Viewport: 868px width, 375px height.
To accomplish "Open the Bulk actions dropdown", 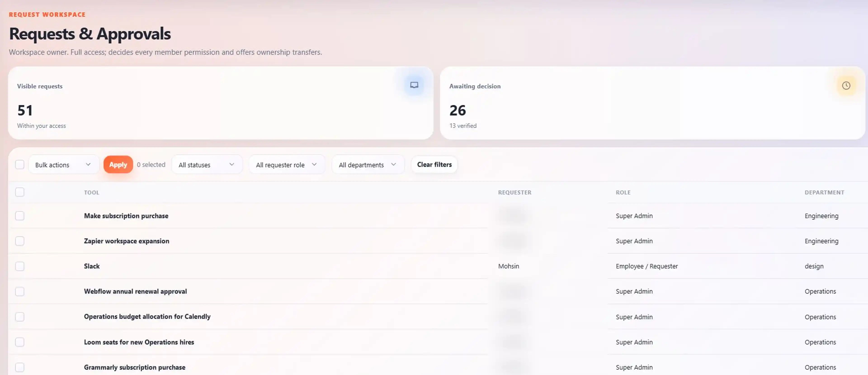I will [x=63, y=165].
